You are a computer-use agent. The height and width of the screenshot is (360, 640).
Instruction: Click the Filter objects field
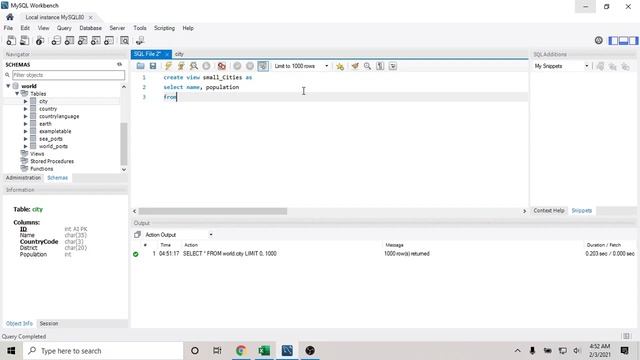(x=68, y=75)
